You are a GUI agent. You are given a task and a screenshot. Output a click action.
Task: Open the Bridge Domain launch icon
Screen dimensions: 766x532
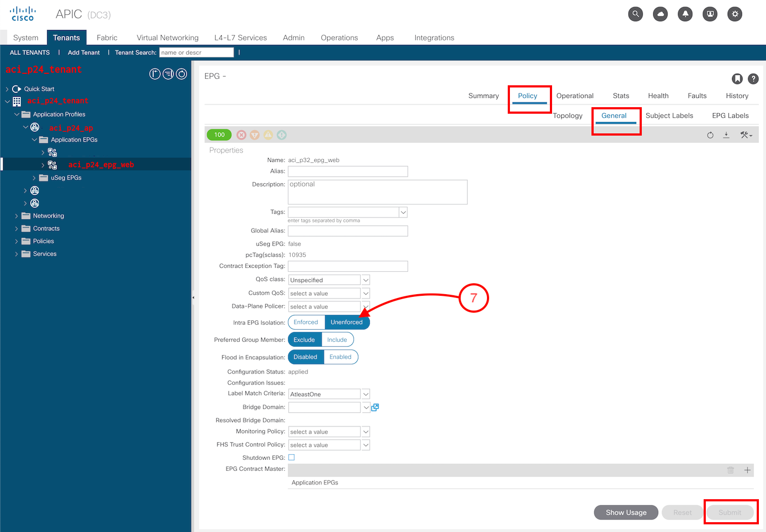(x=375, y=407)
